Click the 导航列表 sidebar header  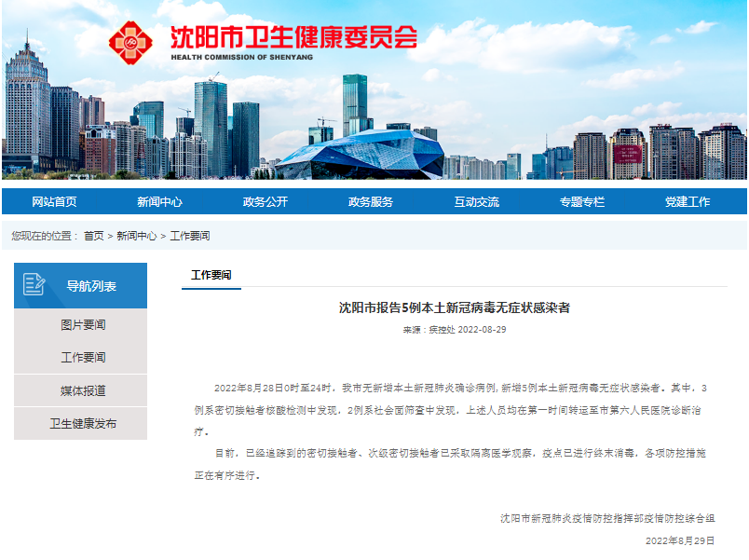81,285
